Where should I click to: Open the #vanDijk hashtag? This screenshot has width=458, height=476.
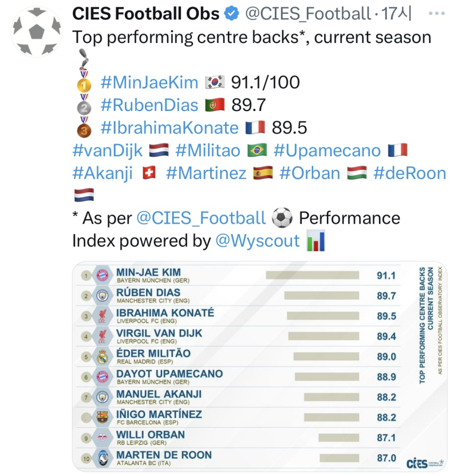point(108,150)
